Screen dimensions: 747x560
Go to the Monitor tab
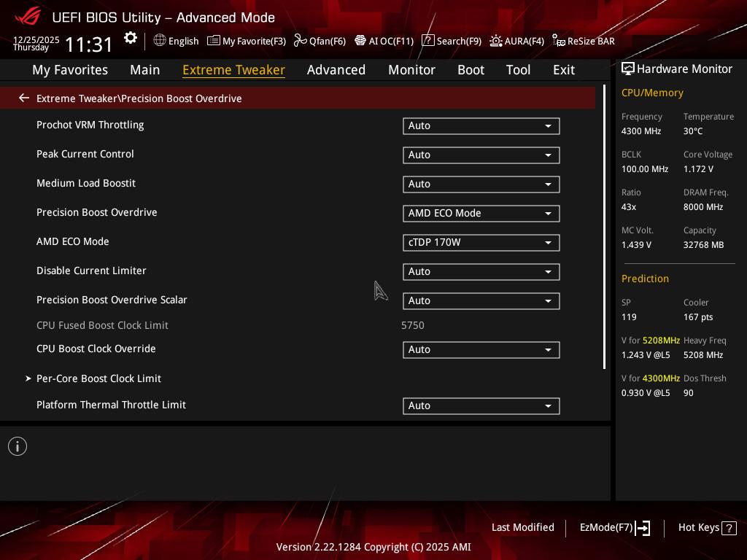411,70
